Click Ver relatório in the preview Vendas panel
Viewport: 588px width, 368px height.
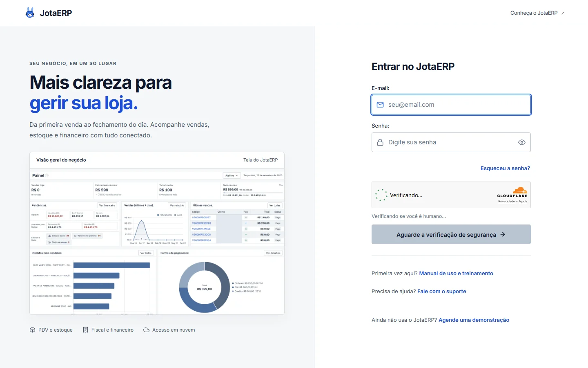click(177, 205)
